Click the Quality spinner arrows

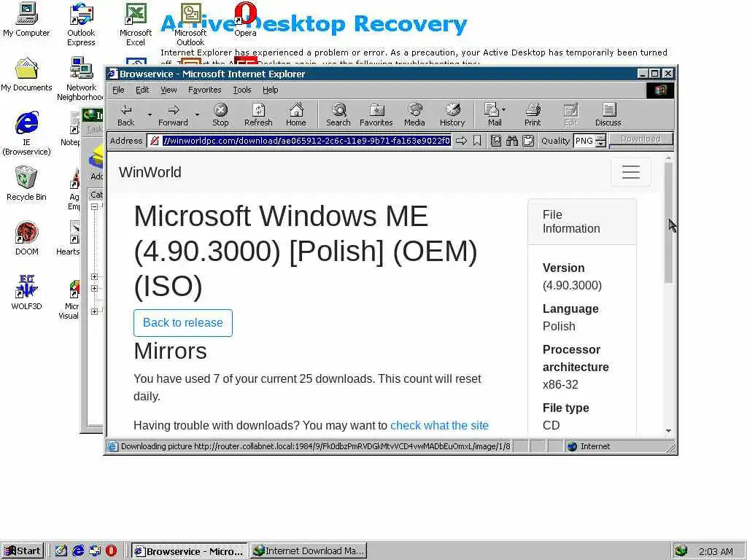tap(601, 141)
